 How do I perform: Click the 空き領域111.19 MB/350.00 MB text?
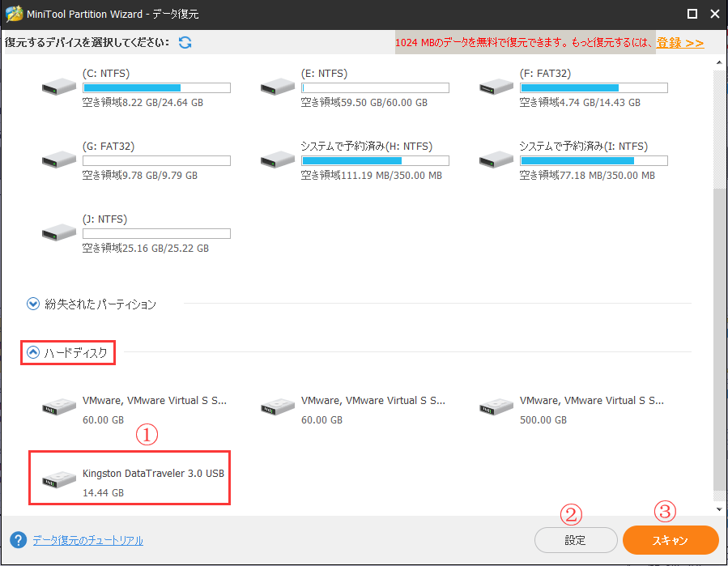[372, 176]
